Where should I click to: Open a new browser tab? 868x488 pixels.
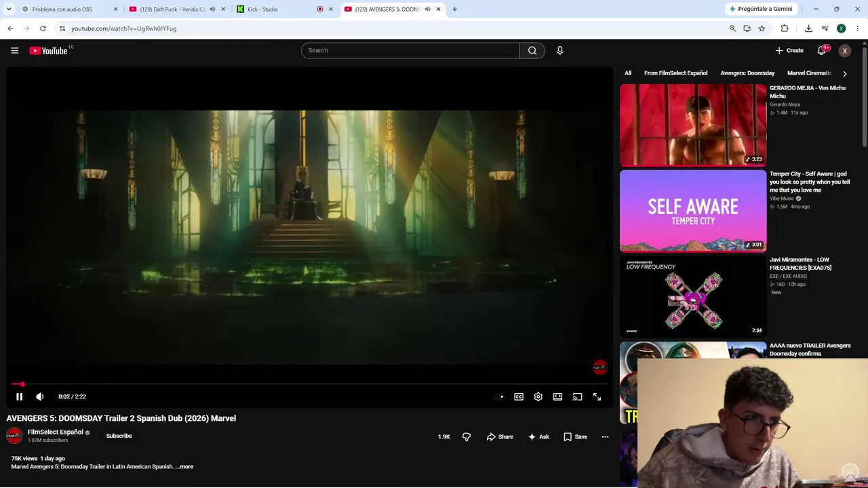click(x=454, y=9)
